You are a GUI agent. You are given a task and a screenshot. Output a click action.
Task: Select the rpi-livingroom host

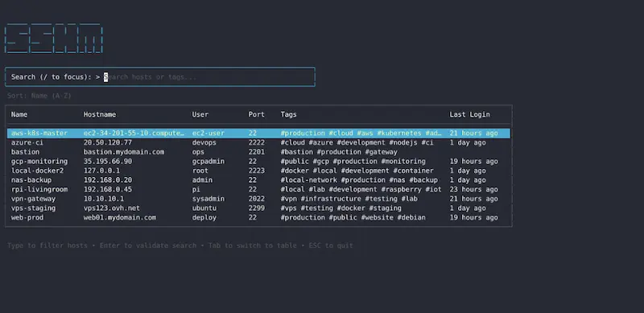click(x=39, y=189)
